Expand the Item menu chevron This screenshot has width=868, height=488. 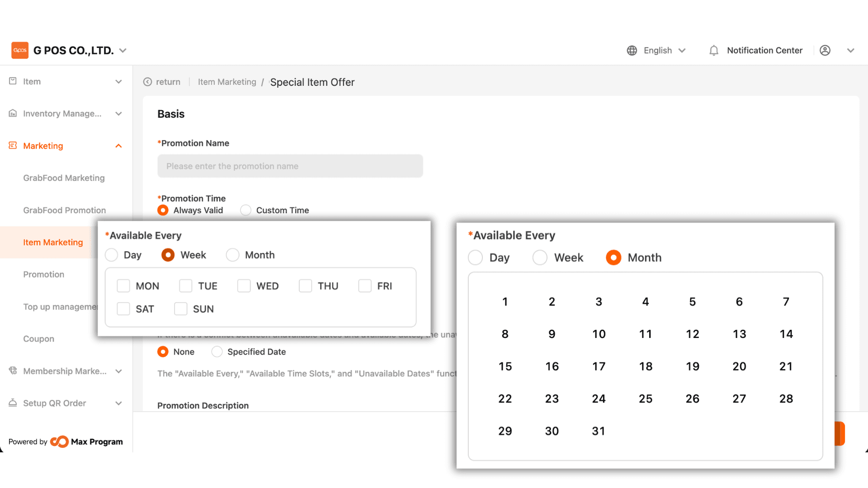[118, 82]
